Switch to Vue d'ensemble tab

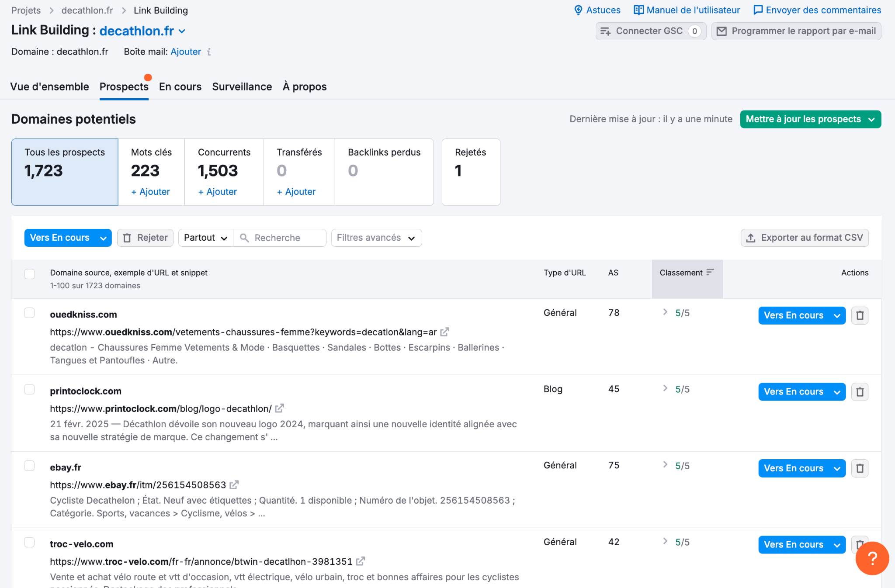point(50,86)
